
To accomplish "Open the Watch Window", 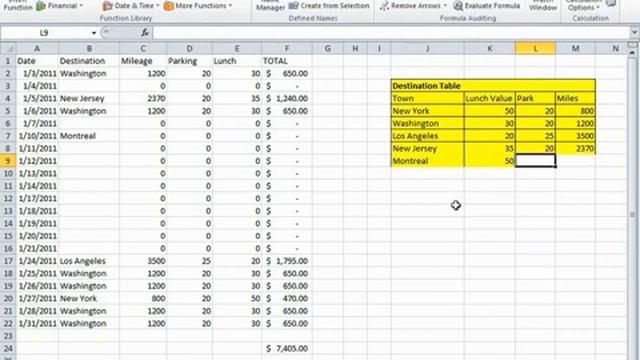I will pyautogui.click(x=543, y=6).
